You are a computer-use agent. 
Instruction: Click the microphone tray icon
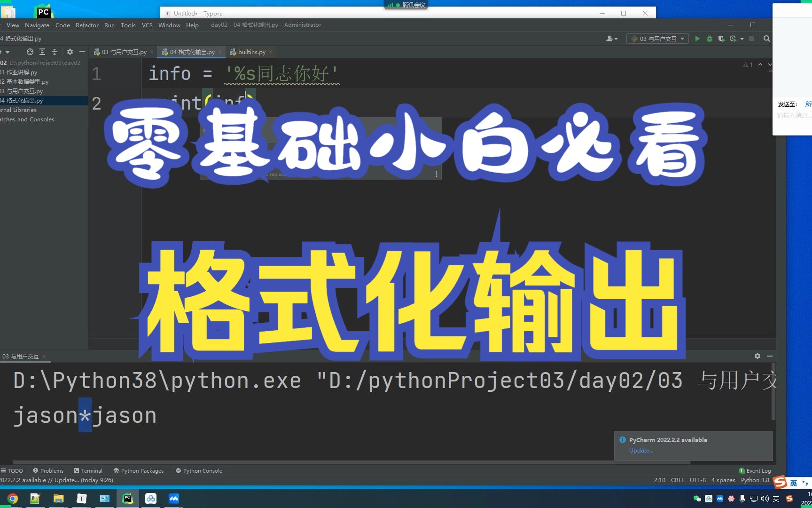pos(742,499)
